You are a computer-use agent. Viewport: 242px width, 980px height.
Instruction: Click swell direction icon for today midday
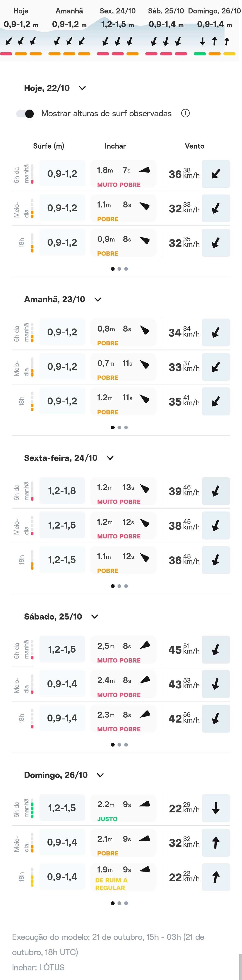(x=144, y=206)
